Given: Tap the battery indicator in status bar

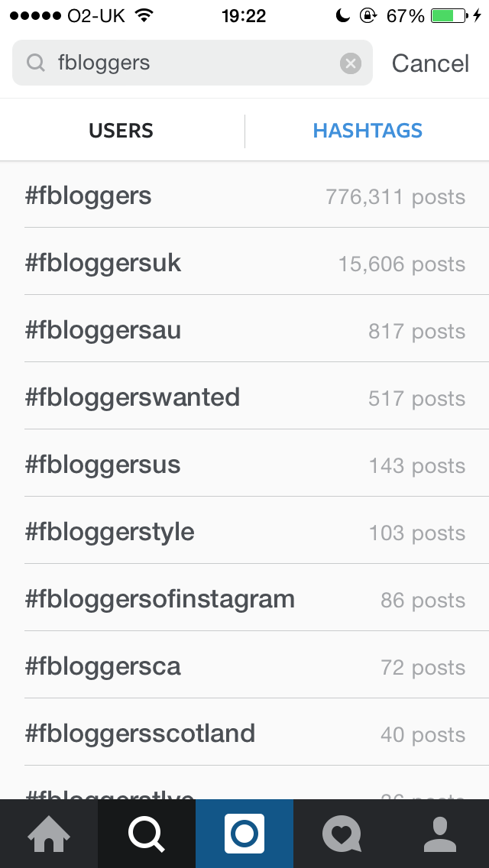Looking at the screenshot, I should click(x=449, y=15).
